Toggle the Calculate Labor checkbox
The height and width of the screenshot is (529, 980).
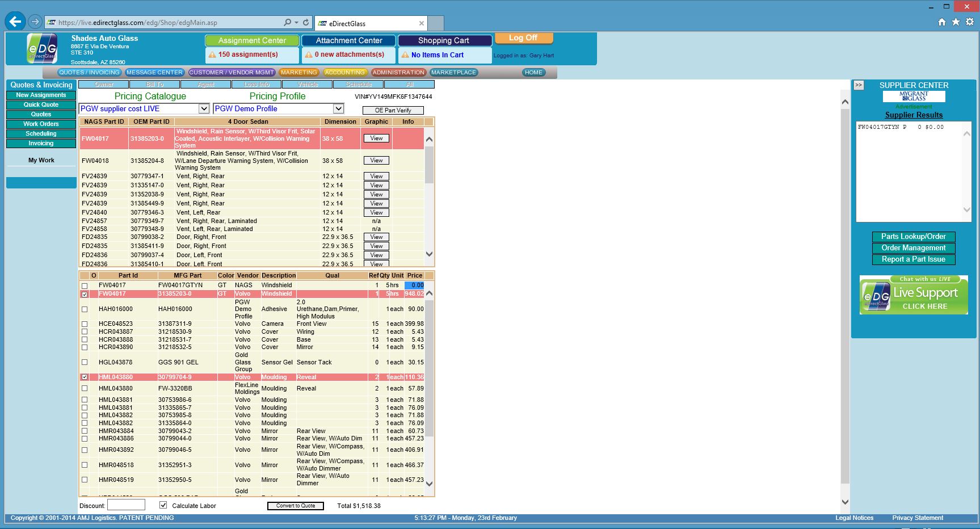[163, 505]
